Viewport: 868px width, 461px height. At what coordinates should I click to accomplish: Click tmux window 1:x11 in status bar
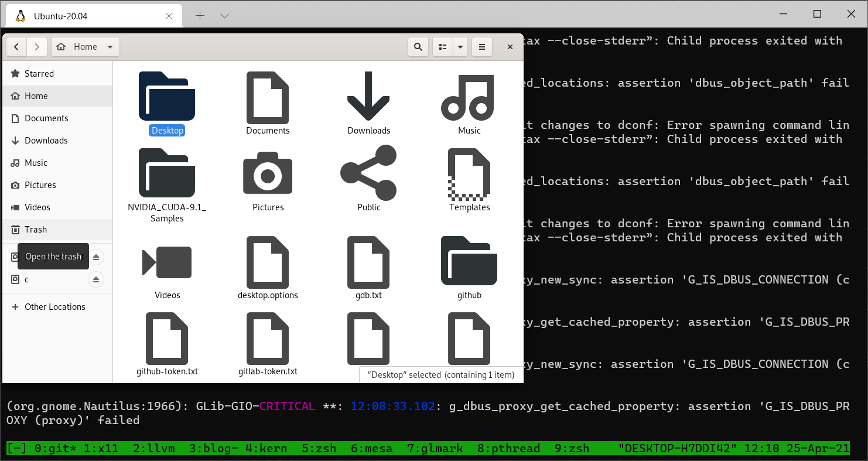pos(101,449)
